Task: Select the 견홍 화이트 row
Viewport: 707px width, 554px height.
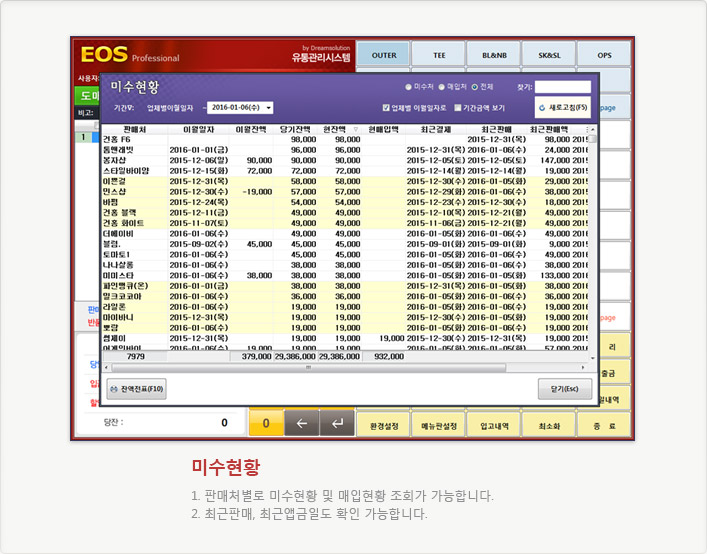Action: pyautogui.click(x=345, y=223)
